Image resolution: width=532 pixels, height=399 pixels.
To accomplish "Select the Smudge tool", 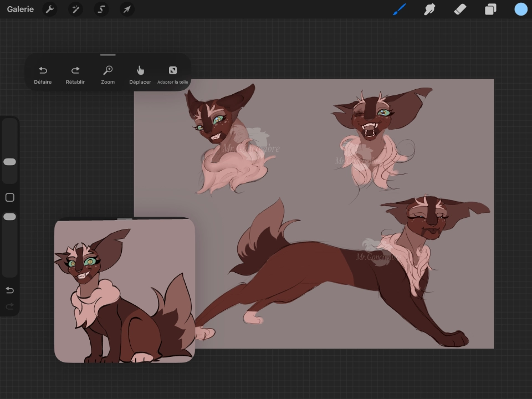I will (429, 9).
